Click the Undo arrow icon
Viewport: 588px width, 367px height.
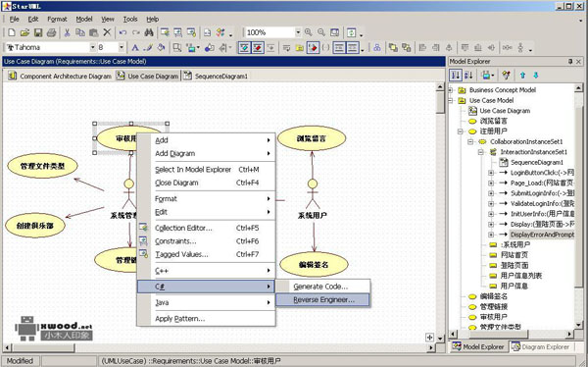[122, 32]
